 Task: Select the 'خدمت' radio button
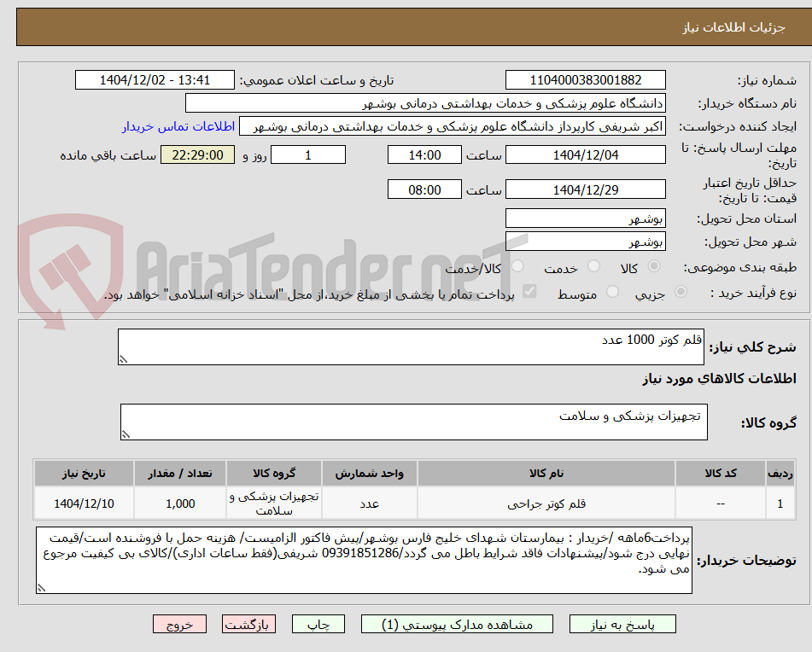(593, 266)
